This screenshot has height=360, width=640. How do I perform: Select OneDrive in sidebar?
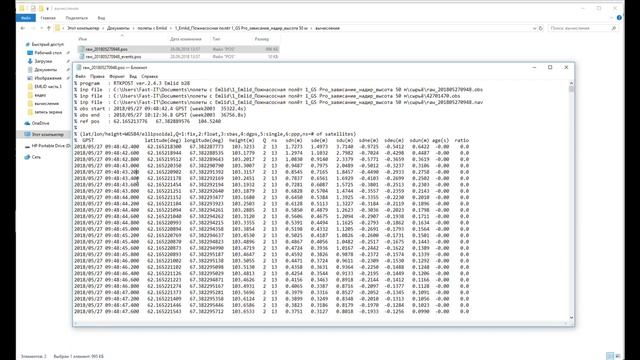click(x=37, y=123)
